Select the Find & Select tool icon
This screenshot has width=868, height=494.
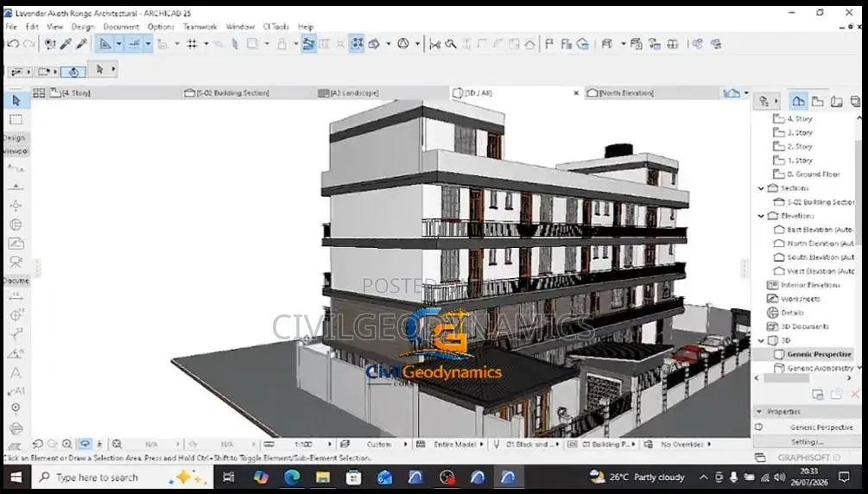pyautogui.click(x=50, y=44)
